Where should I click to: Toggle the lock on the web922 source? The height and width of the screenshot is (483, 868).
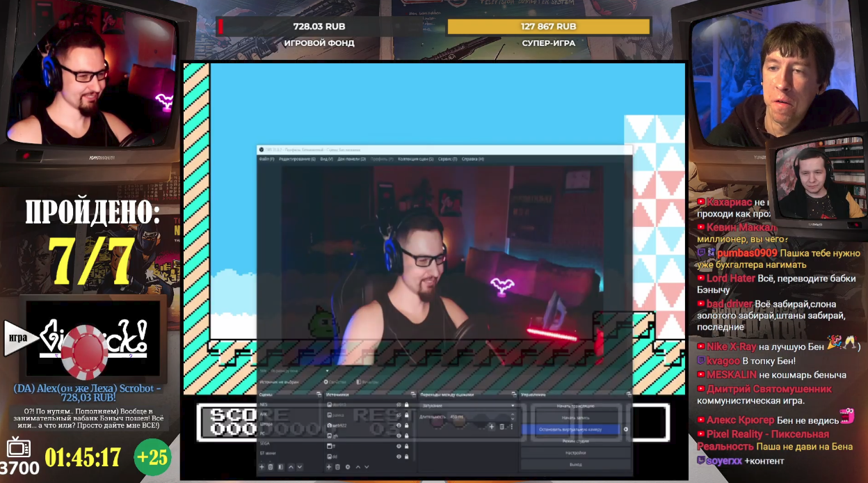click(408, 425)
